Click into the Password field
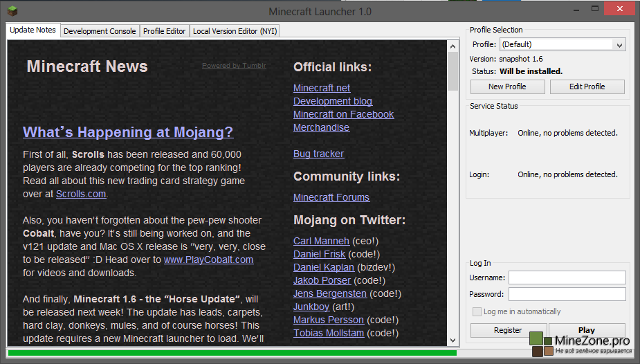 pos(567,295)
